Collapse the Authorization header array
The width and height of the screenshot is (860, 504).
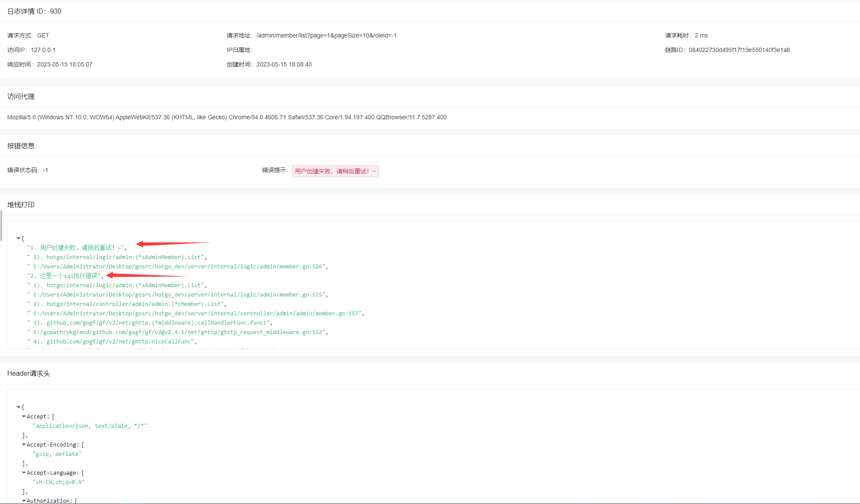tap(24, 501)
